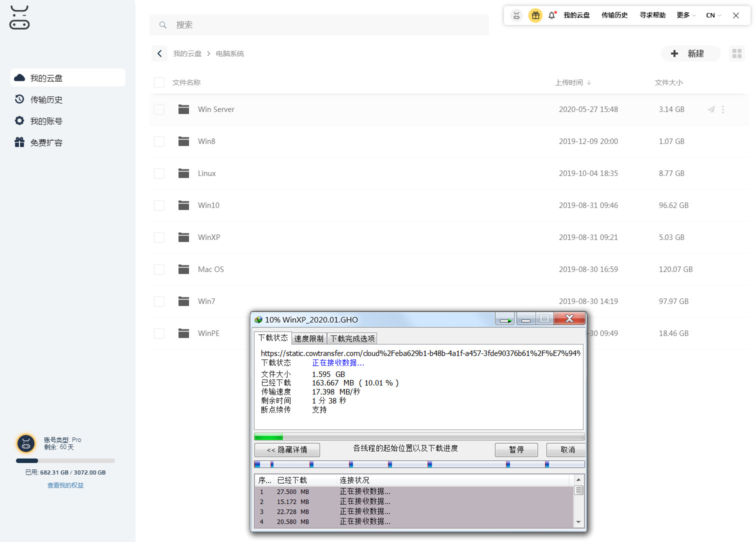Click the 搜索 search field
Viewport: 756px width, 542px height.
[x=319, y=25]
